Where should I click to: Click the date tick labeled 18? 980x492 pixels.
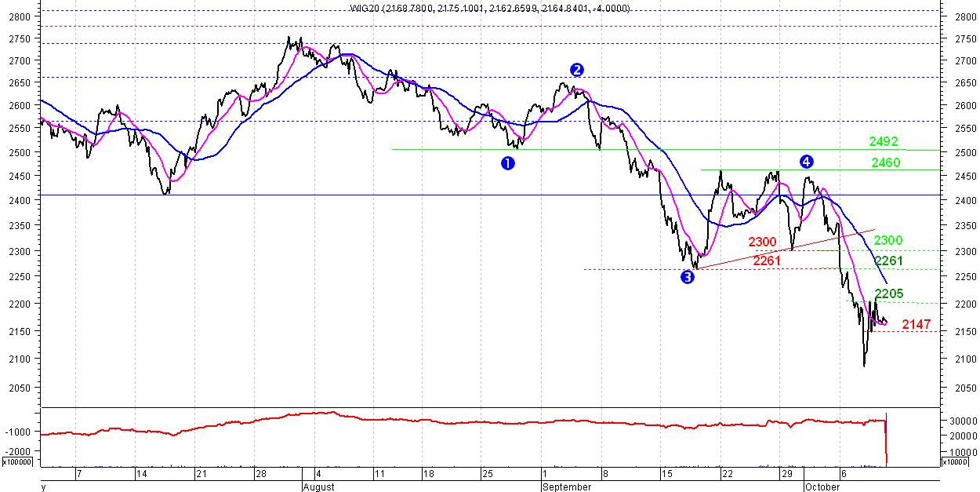point(428,475)
